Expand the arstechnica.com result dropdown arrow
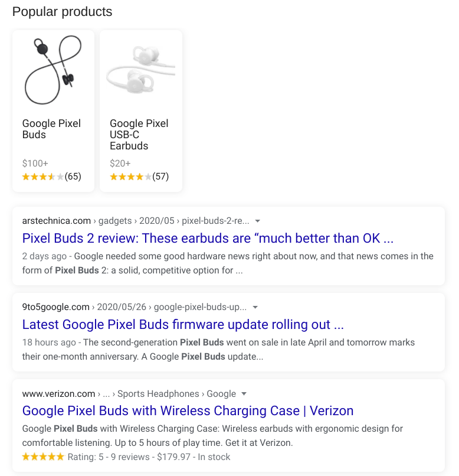Viewport: 459px width, 476px height. [x=257, y=221]
